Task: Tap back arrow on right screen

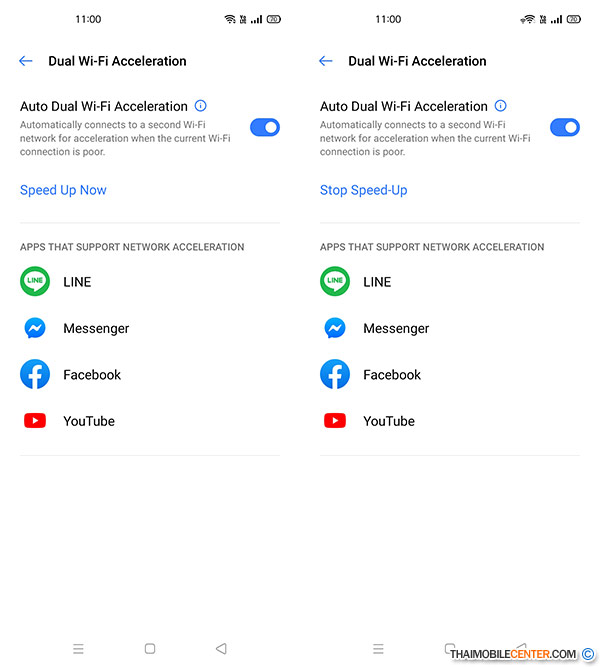Action: 326,61
